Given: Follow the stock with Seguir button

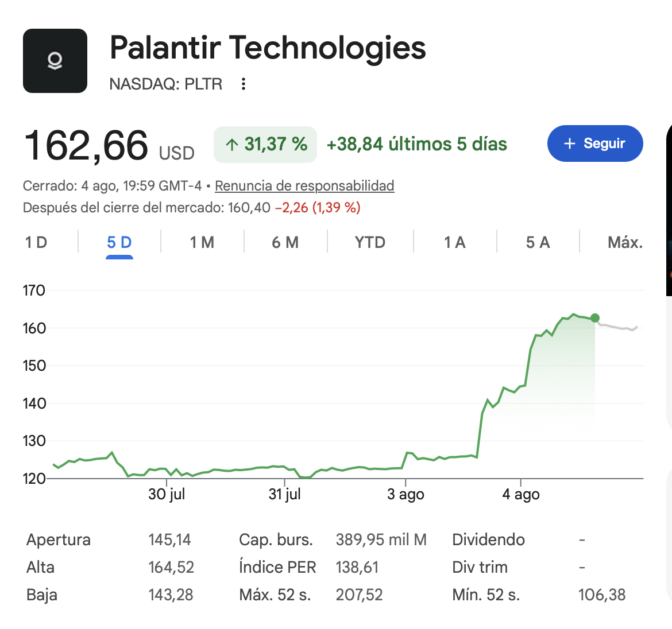Looking at the screenshot, I should [595, 143].
